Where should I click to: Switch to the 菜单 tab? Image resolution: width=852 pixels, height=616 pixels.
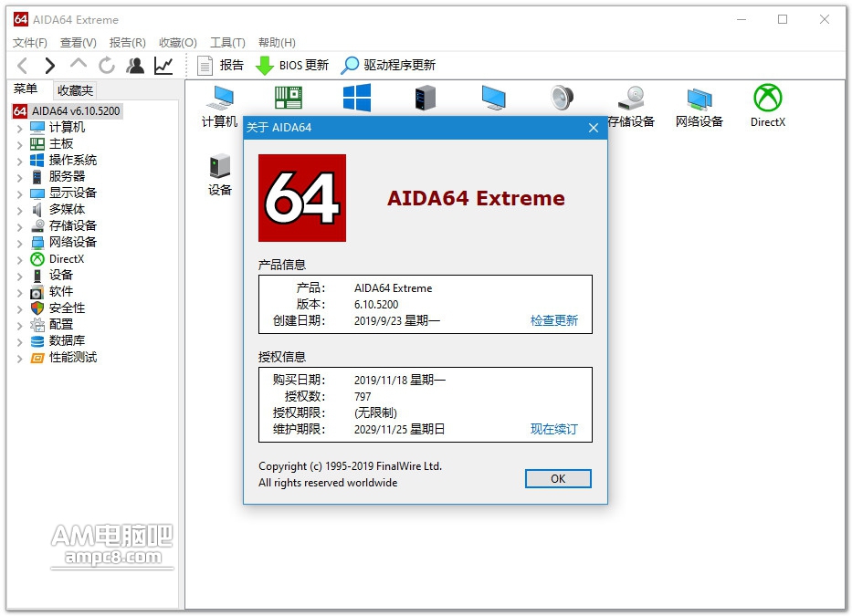click(x=26, y=89)
